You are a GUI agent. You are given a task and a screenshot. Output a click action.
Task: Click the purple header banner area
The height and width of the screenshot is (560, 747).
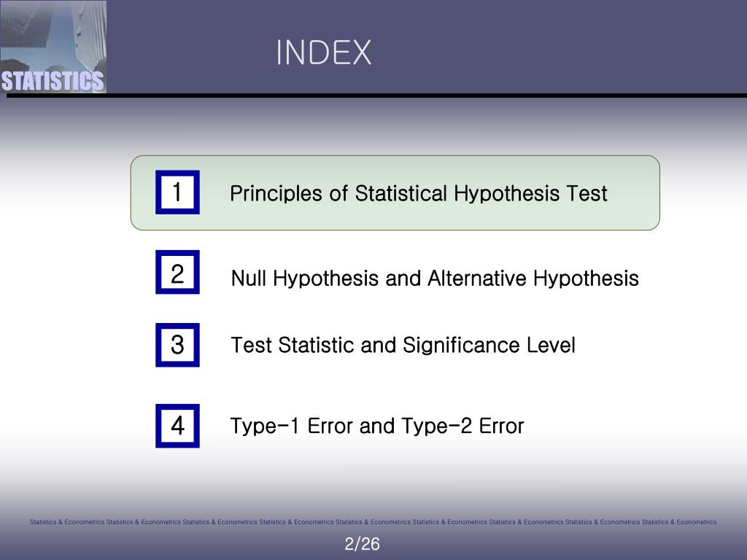(426, 47)
